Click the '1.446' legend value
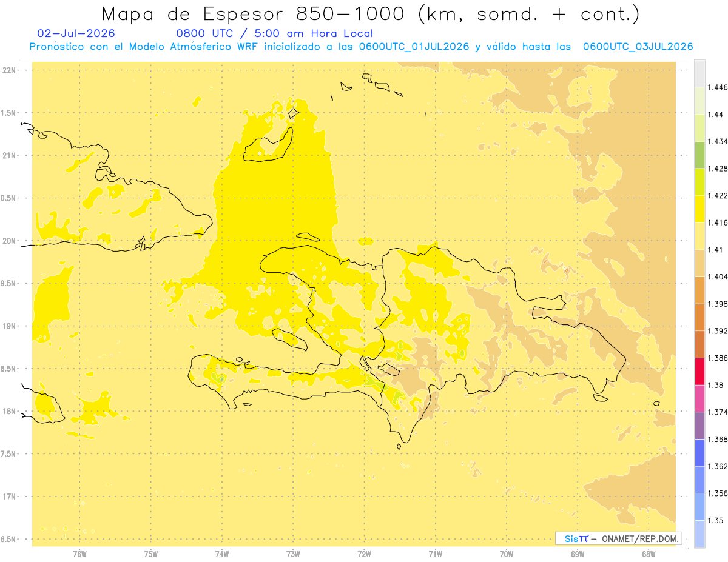The image size is (728, 562). (x=718, y=88)
